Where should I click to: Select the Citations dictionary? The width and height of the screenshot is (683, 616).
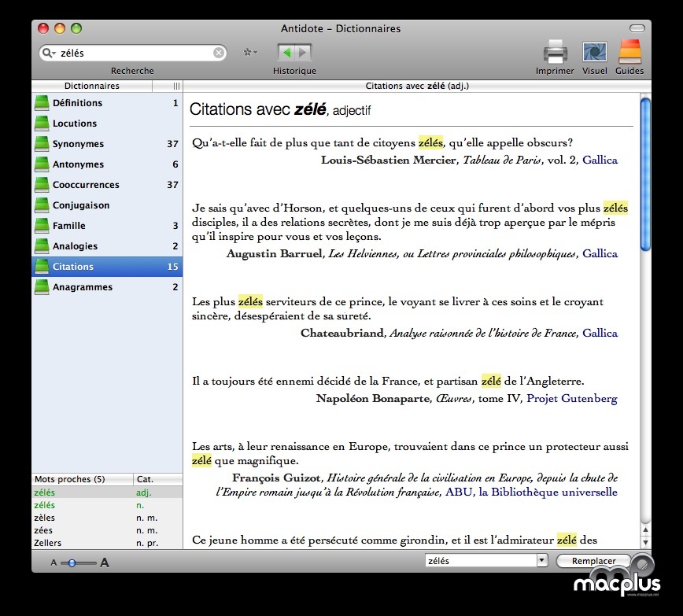107,267
